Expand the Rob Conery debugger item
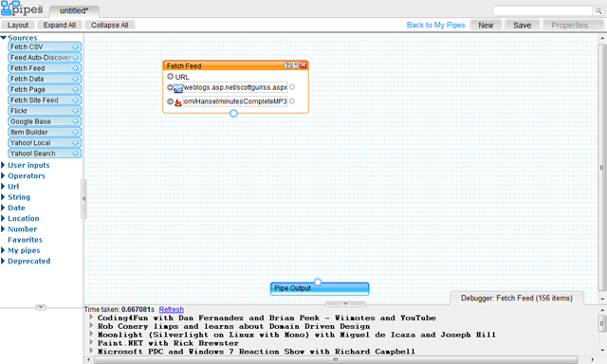This screenshot has height=364, width=607. point(91,326)
